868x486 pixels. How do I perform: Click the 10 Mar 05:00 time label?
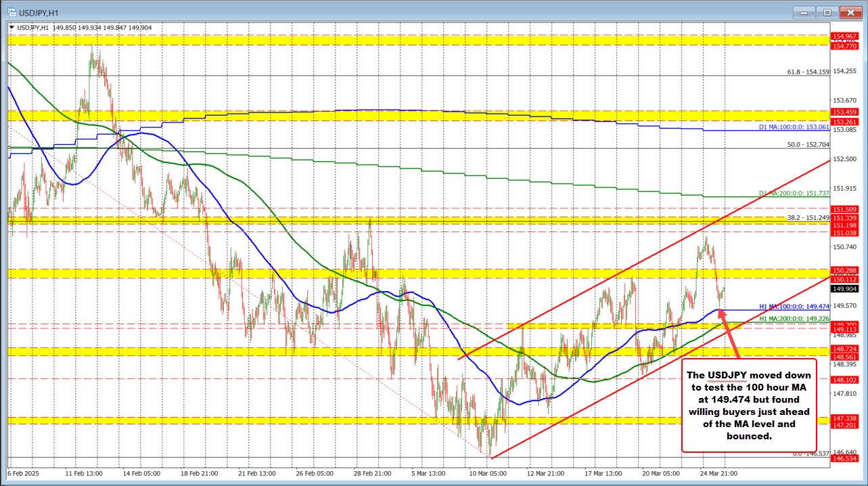pos(489,473)
